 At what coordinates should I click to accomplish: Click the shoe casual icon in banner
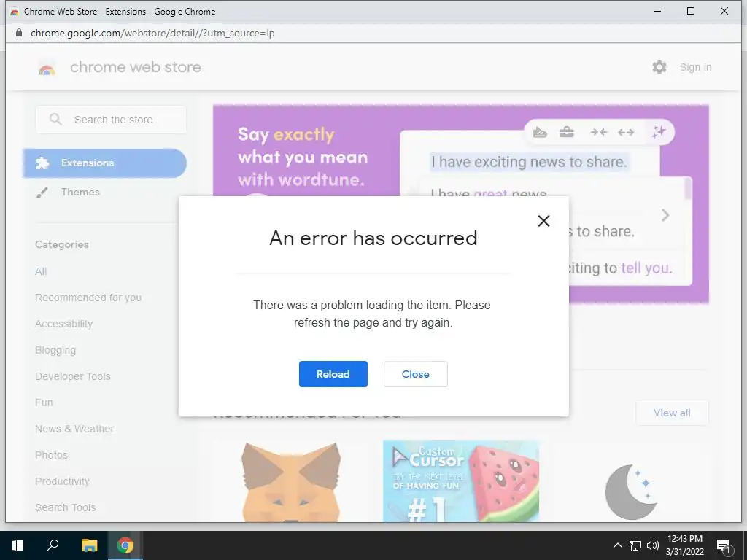pyautogui.click(x=540, y=133)
